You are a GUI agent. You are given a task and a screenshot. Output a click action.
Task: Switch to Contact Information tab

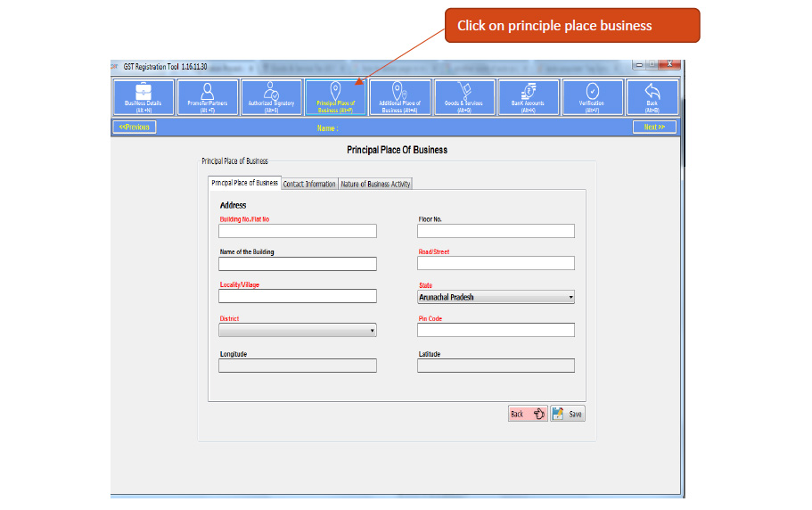[309, 184]
